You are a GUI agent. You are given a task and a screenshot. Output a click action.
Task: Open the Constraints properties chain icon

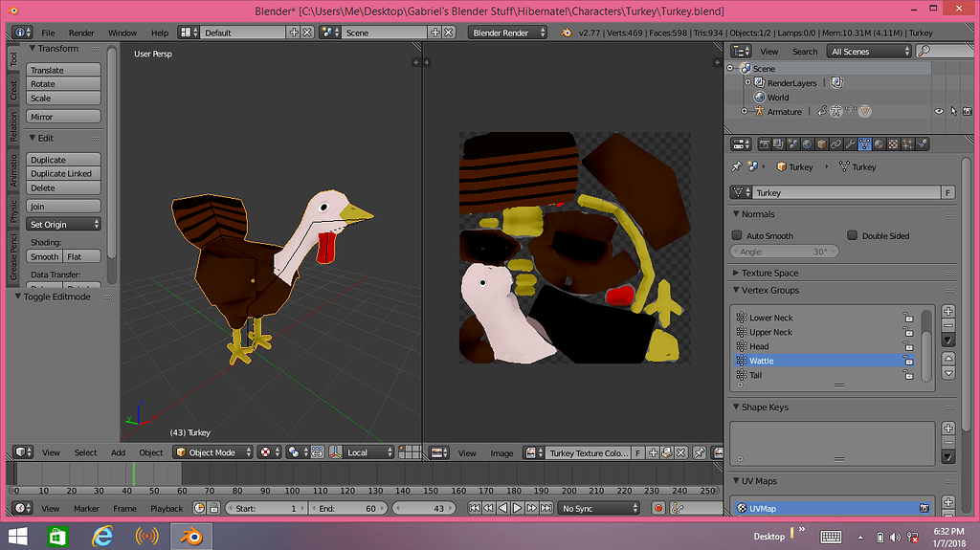coord(835,144)
